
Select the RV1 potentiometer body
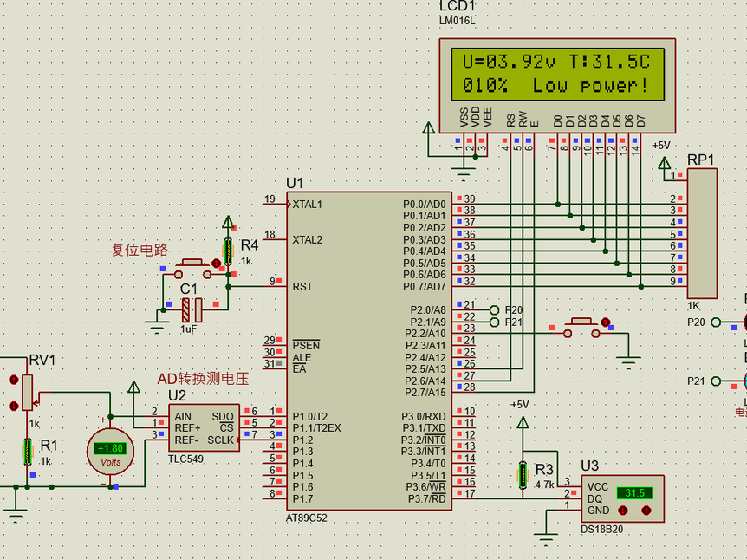click(x=28, y=393)
